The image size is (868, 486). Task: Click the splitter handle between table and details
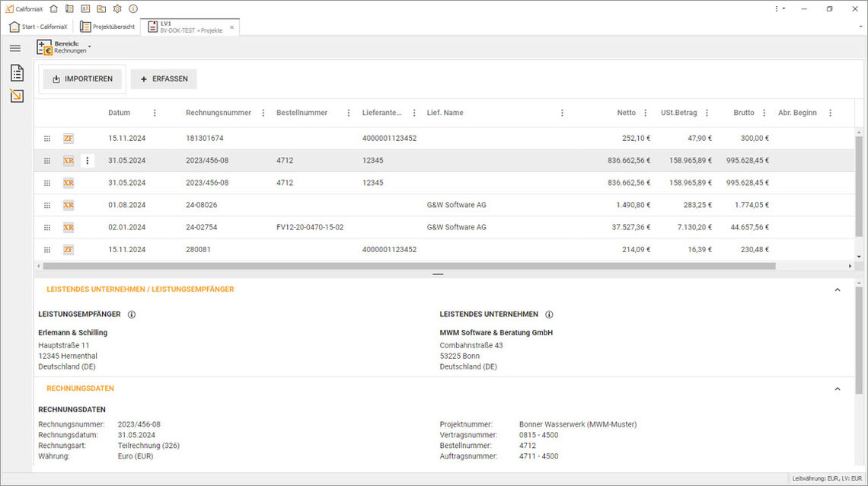pos(438,274)
